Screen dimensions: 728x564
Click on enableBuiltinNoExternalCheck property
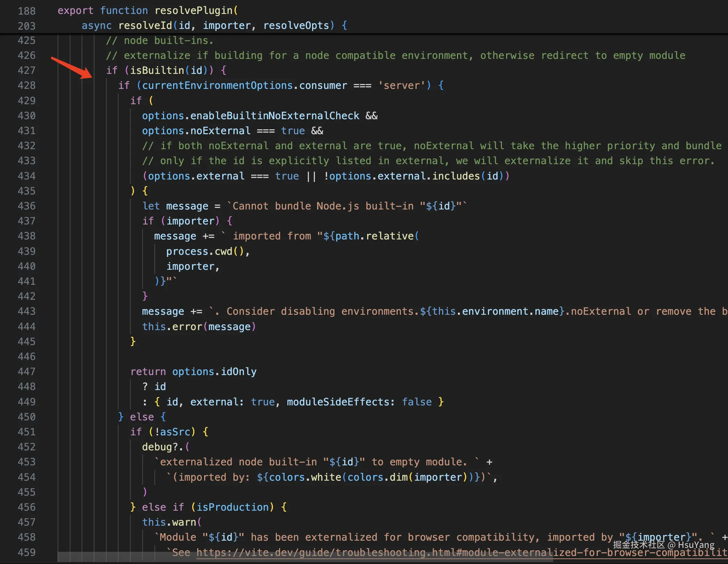point(274,116)
